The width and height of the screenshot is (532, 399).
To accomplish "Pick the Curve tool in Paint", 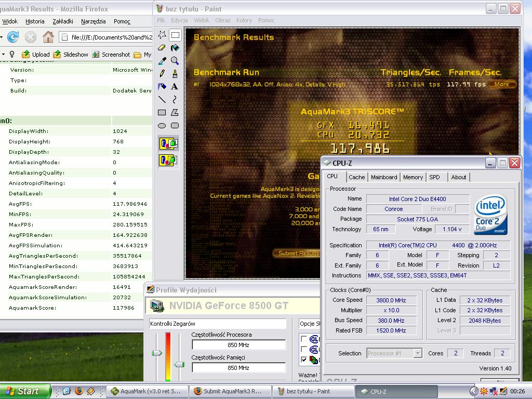I will pyautogui.click(x=175, y=99).
